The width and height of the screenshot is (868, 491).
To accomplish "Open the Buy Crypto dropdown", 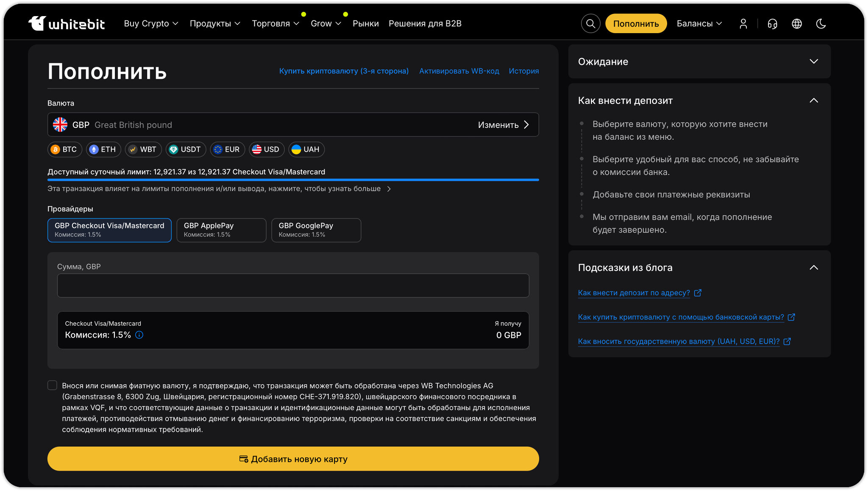I will coord(151,24).
